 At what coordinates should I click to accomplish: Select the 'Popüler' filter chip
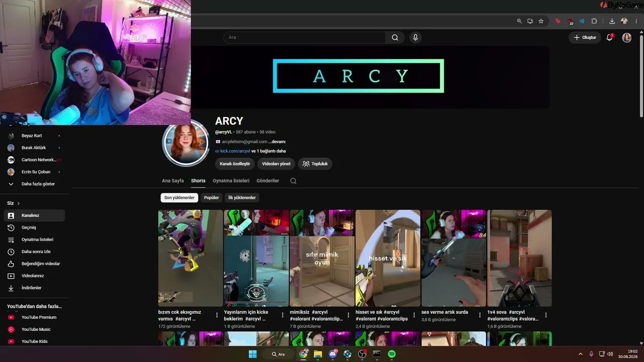tap(211, 198)
